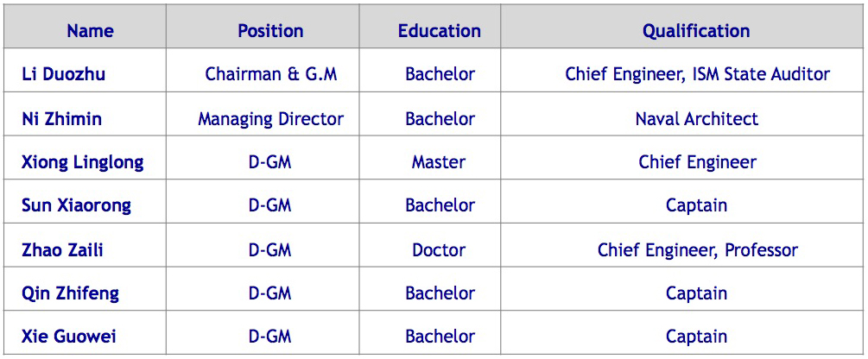Click the name Qin Zhifeng
This screenshot has height=359, width=868.
(70, 293)
